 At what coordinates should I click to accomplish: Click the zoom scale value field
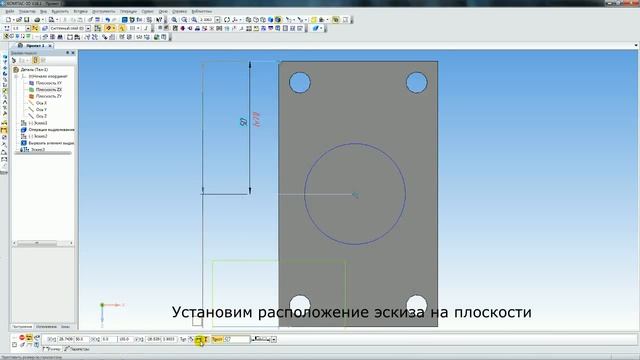[x=206, y=20]
